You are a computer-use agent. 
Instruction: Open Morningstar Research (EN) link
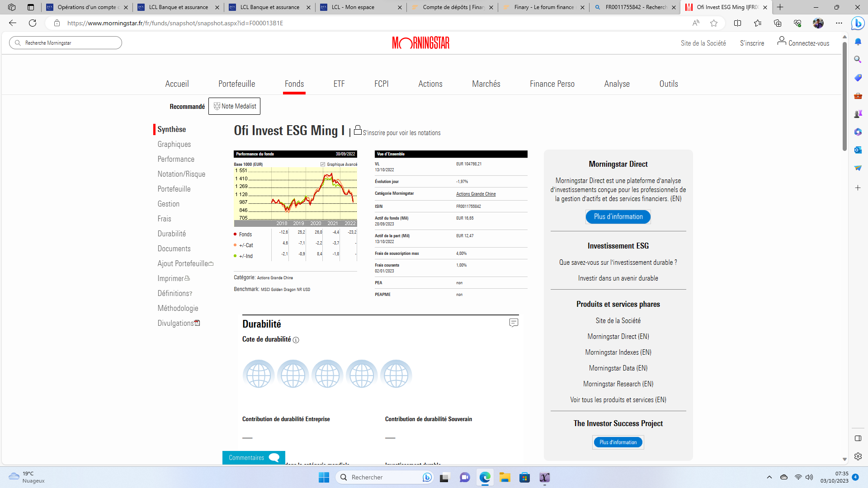tap(618, 384)
